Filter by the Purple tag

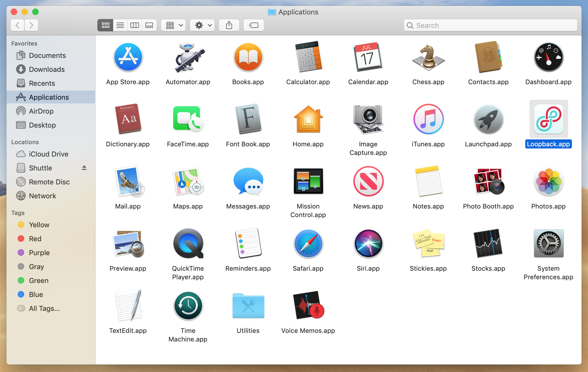(x=51, y=253)
